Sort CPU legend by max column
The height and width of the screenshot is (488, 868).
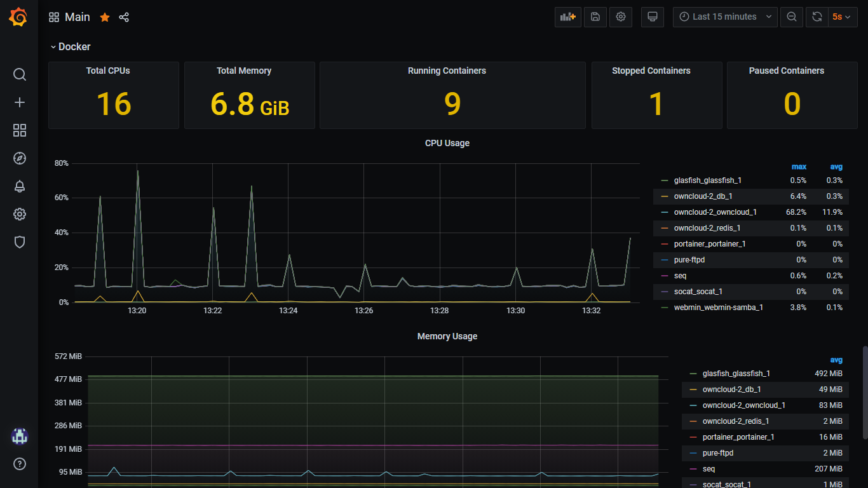click(799, 167)
